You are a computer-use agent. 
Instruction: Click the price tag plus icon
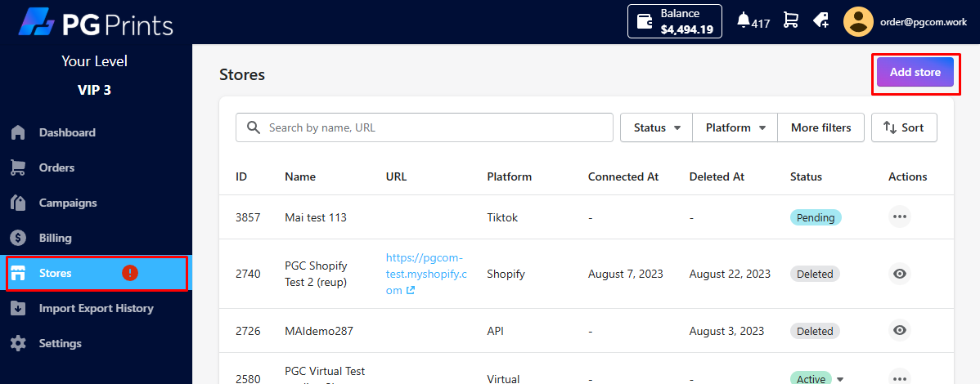coord(820,20)
